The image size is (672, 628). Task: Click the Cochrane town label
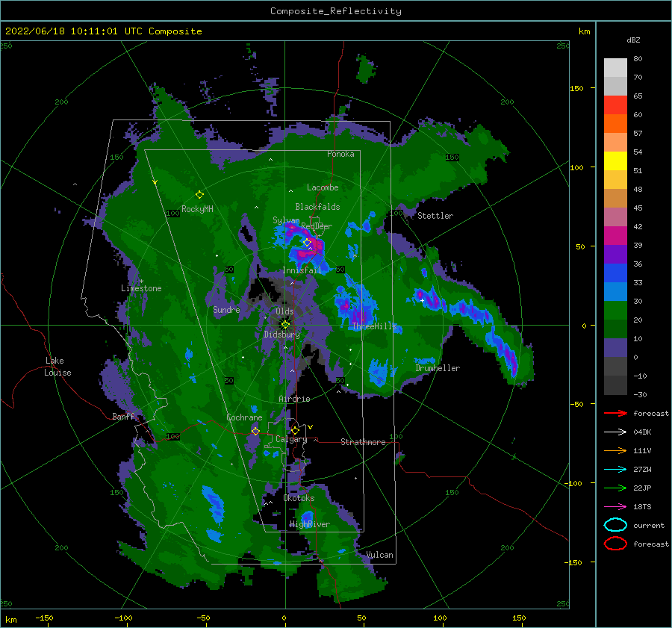244,417
